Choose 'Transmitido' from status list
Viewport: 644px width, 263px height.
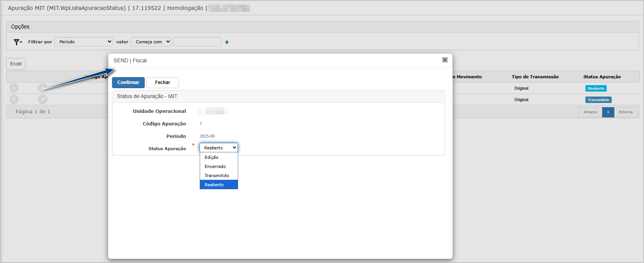tap(217, 176)
